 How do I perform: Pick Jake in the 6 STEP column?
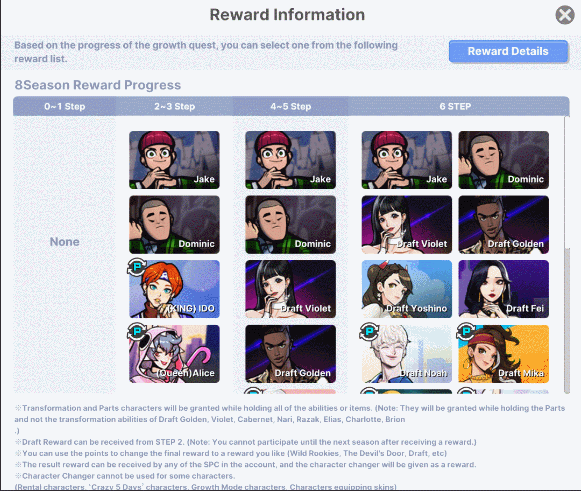pos(406,160)
